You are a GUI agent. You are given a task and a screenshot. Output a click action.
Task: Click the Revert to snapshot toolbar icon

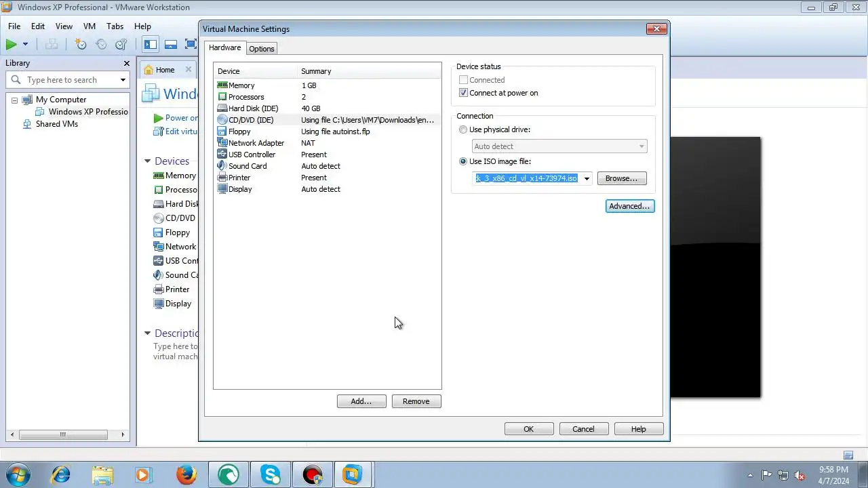(x=101, y=45)
